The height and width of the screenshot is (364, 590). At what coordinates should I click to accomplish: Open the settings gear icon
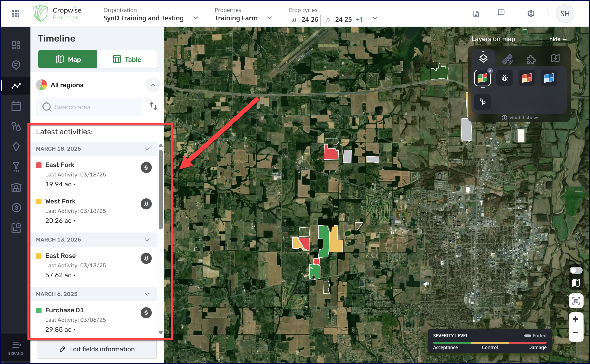530,14
